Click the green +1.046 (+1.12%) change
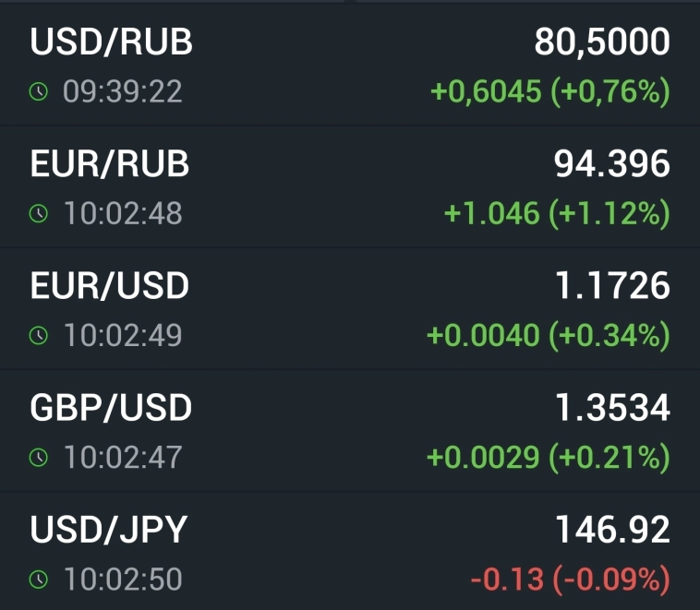The image size is (700, 610). (x=557, y=213)
